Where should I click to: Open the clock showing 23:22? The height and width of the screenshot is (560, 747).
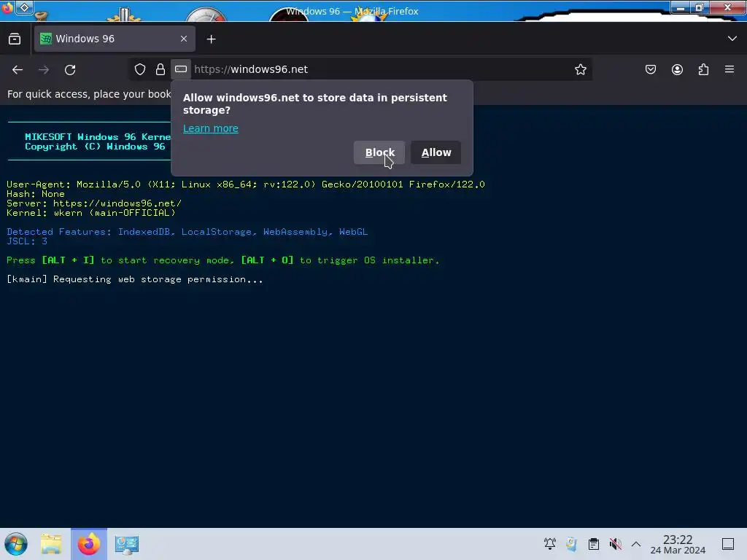(x=678, y=544)
